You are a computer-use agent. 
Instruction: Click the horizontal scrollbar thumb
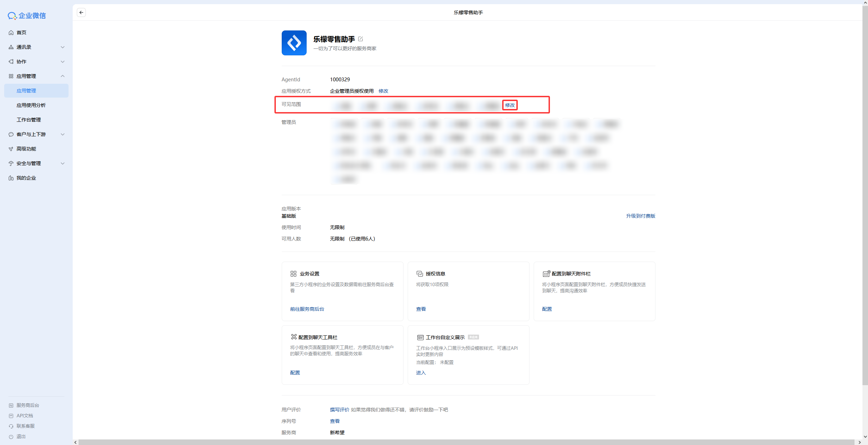466,442
